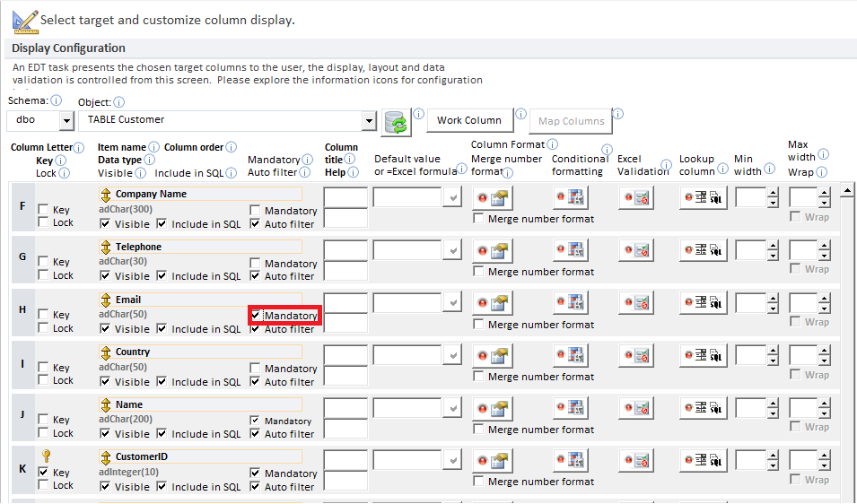
Task: Open Excel Validation for Telephone row
Action: click(x=636, y=250)
